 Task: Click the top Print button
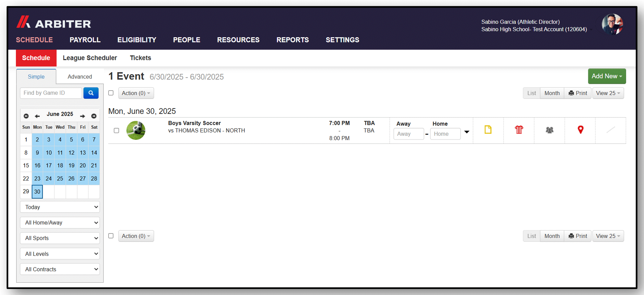pyautogui.click(x=578, y=93)
